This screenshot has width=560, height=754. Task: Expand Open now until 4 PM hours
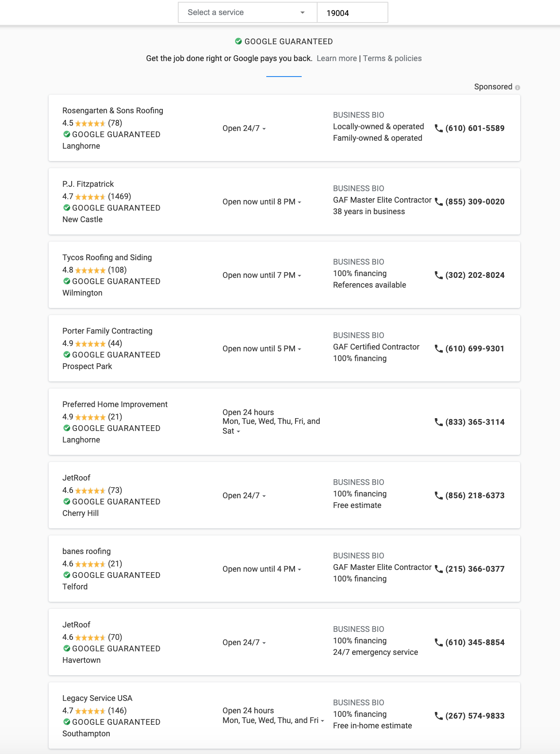pyautogui.click(x=262, y=569)
